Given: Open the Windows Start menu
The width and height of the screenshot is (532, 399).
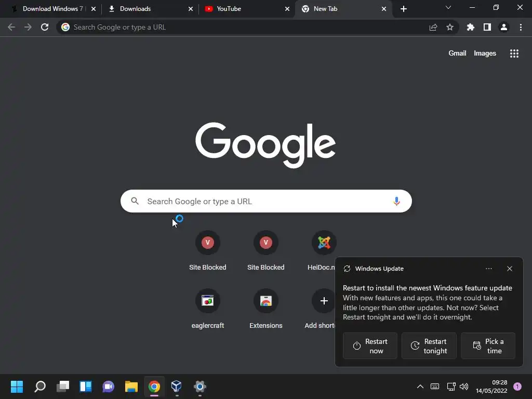Looking at the screenshot, I should (17, 387).
